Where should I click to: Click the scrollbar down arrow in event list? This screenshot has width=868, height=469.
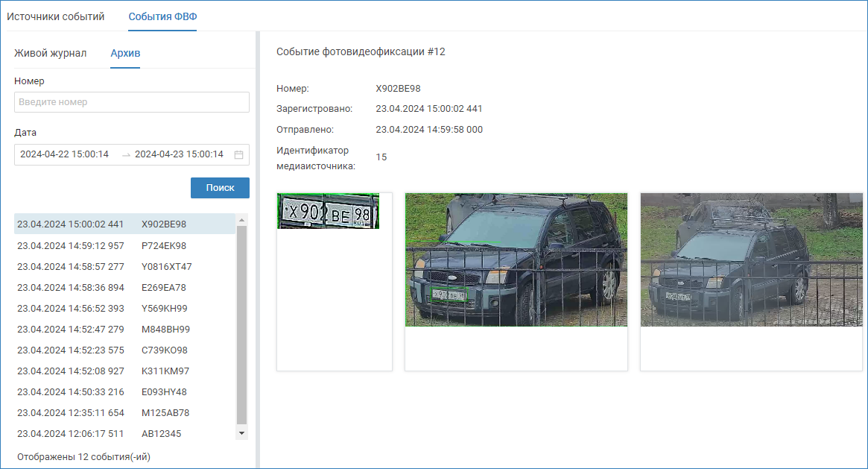(x=241, y=433)
